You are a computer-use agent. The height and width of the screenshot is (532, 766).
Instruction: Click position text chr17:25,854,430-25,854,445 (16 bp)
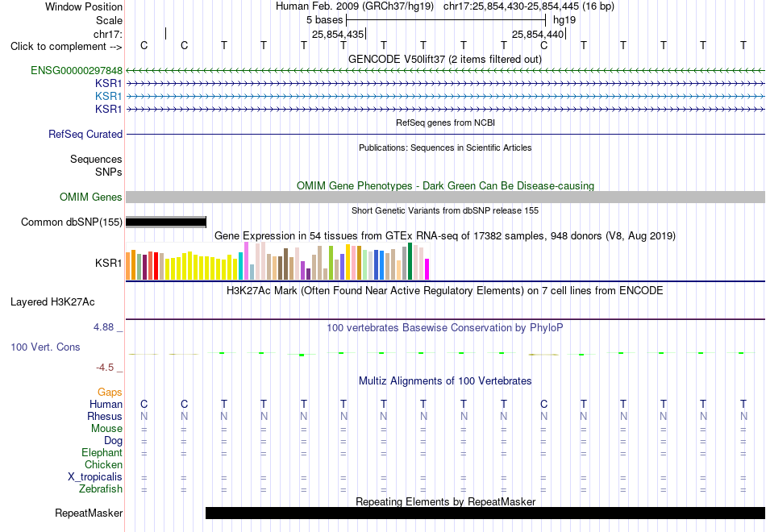[x=529, y=6]
